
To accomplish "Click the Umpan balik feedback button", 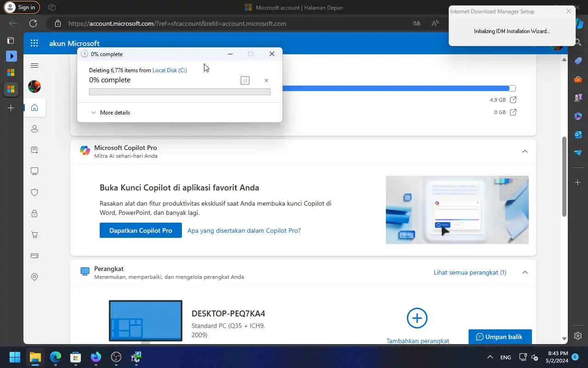I will pos(500,337).
